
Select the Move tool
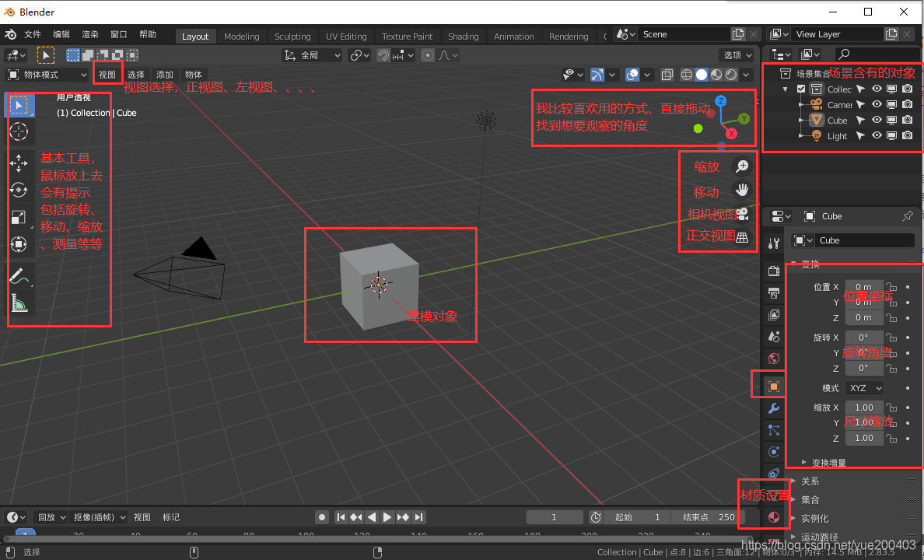pos(19,163)
